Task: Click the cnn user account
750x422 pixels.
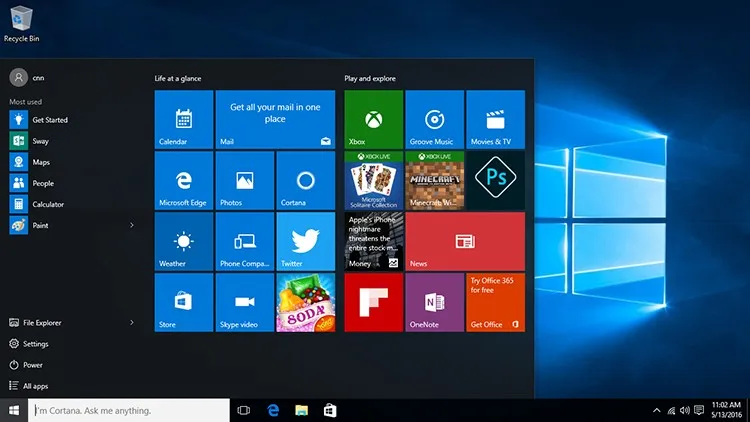Action: [x=27, y=78]
